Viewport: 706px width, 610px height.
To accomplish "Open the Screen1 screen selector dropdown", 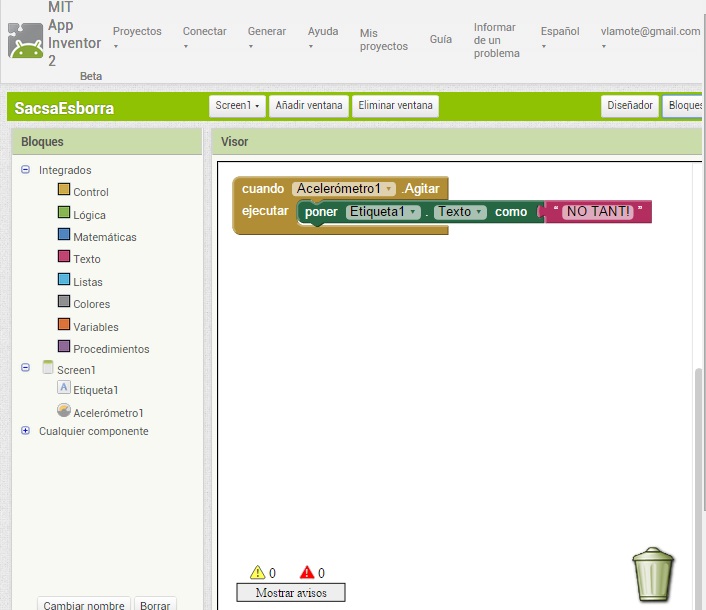I will (237, 106).
